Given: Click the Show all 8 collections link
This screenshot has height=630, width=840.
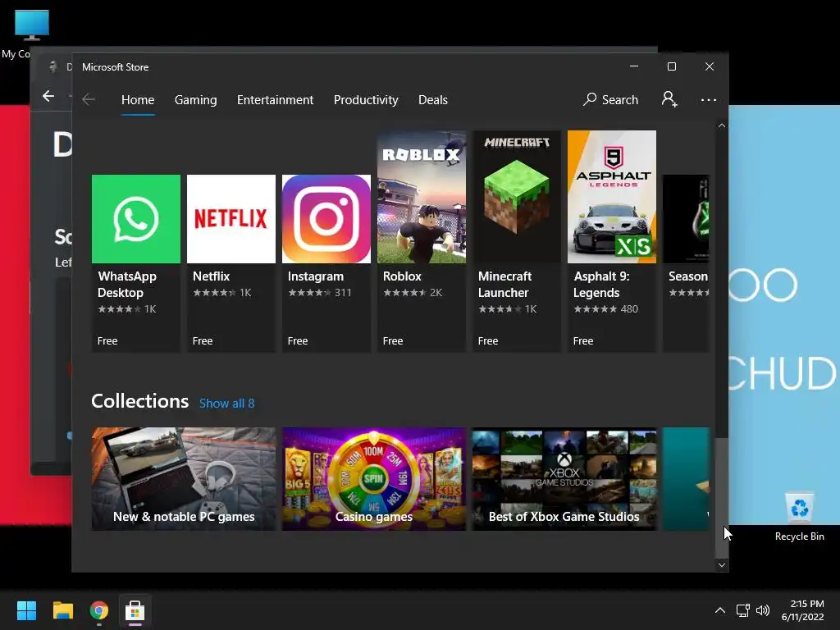Looking at the screenshot, I should (226, 404).
